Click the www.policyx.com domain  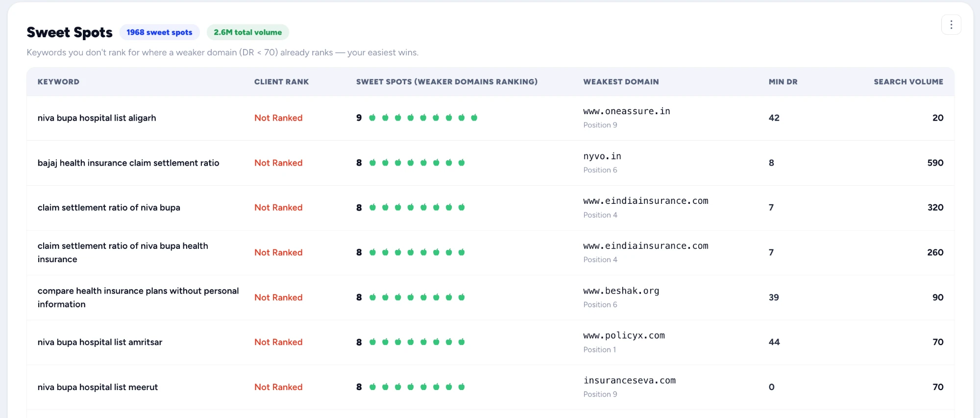(624, 336)
